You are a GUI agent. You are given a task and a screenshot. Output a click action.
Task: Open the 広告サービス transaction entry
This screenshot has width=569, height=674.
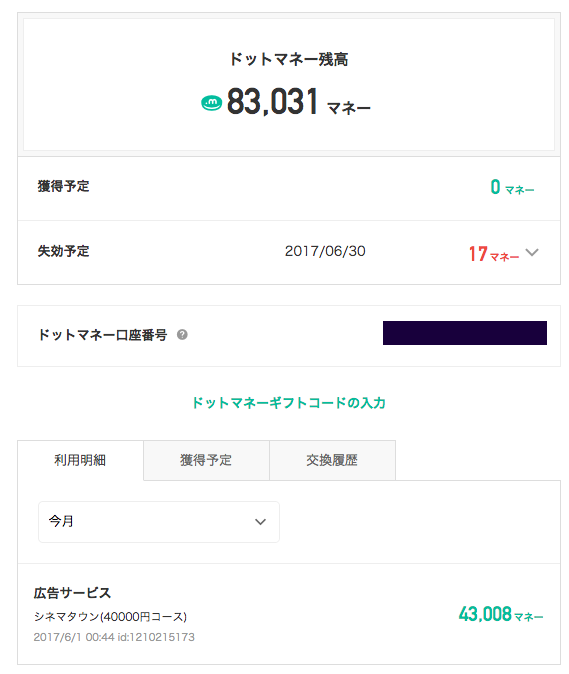pos(289,614)
